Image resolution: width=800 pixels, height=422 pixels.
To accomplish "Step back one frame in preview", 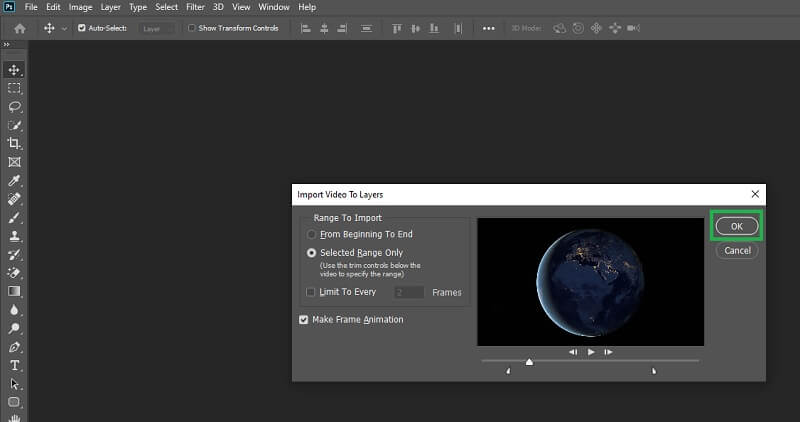I will [x=573, y=352].
